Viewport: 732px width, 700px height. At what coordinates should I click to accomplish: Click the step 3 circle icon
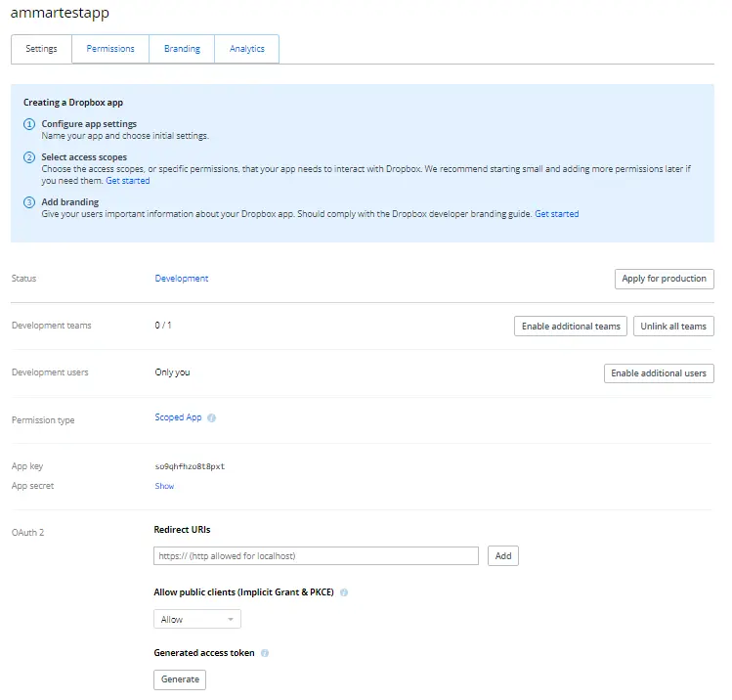click(29, 202)
